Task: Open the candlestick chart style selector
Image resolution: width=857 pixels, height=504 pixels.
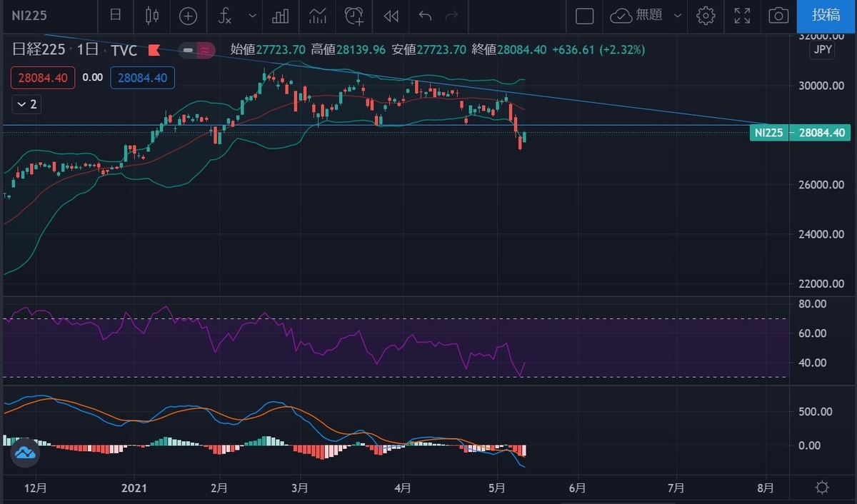Action: (x=151, y=16)
